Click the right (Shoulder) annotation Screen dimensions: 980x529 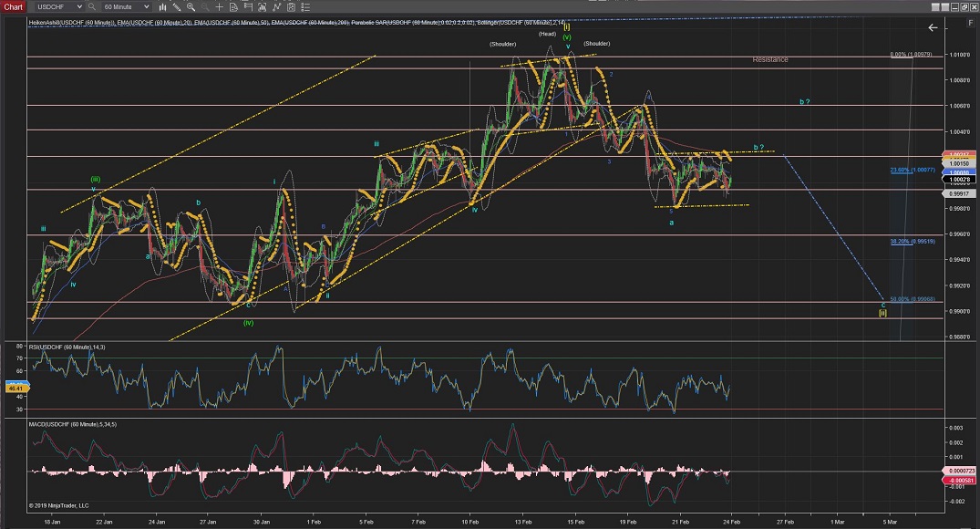pos(597,43)
